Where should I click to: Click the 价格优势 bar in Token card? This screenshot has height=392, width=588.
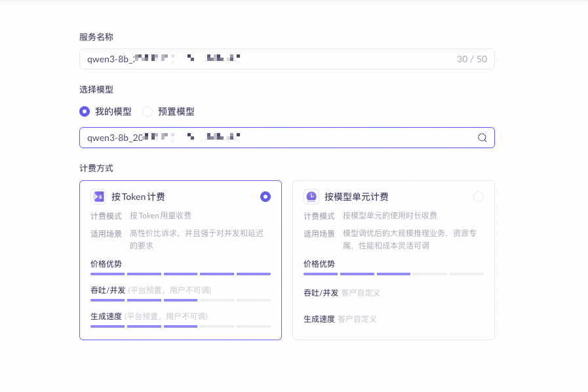click(x=180, y=274)
